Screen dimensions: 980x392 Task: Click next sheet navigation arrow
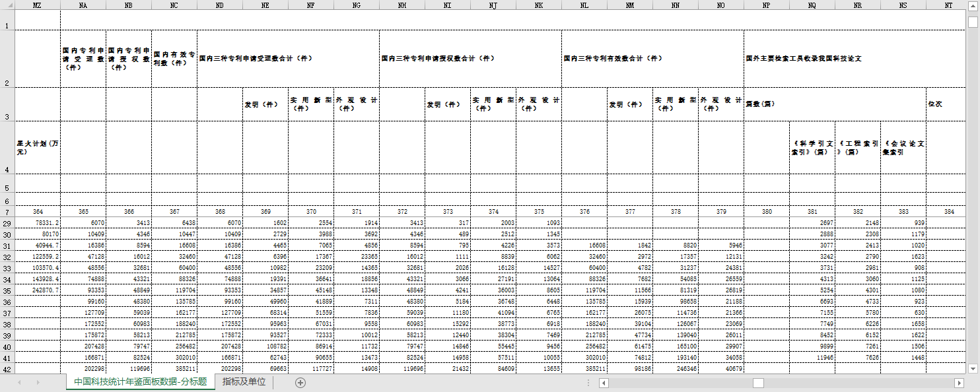coord(38,383)
